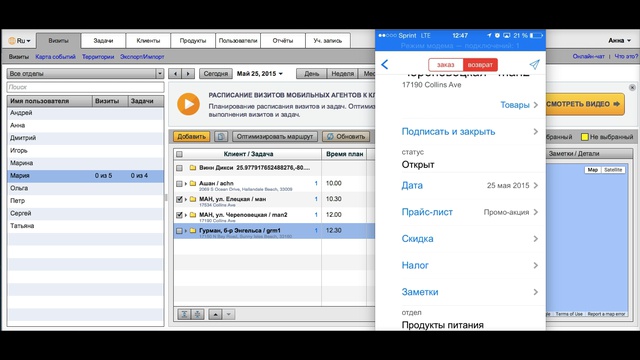Click the yellow Не выбранный legend swatch

point(584,137)
